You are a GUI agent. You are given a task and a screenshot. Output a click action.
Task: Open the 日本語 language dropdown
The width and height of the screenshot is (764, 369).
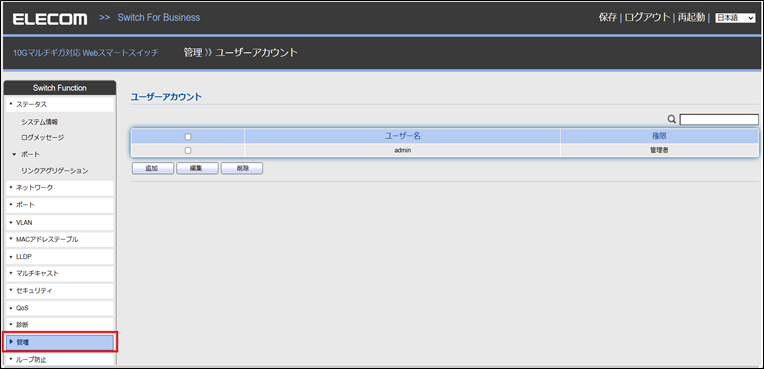click(x=735, y=18)
